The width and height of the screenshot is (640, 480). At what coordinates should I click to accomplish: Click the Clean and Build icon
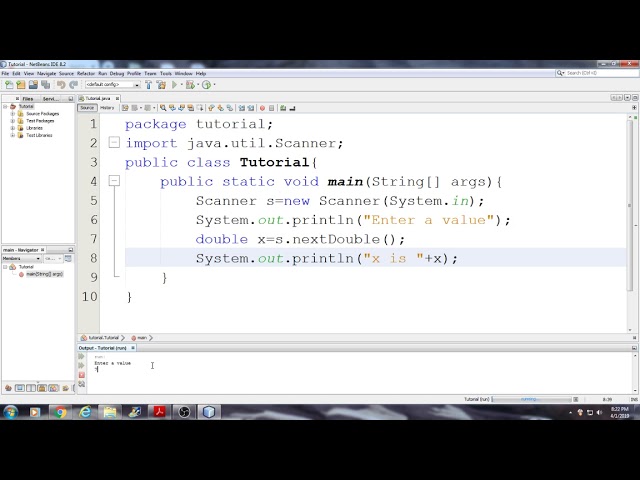coord(161,84)
